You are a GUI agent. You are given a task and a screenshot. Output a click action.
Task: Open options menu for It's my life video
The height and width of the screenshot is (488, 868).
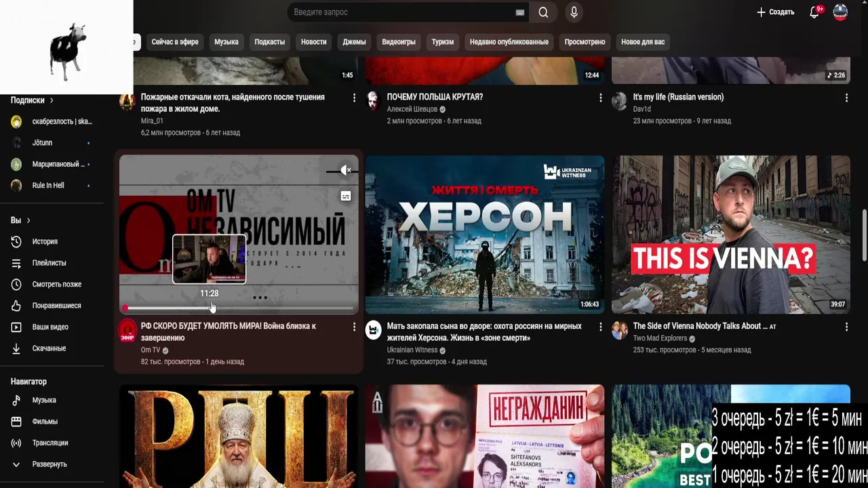click(x=846, y=98)
